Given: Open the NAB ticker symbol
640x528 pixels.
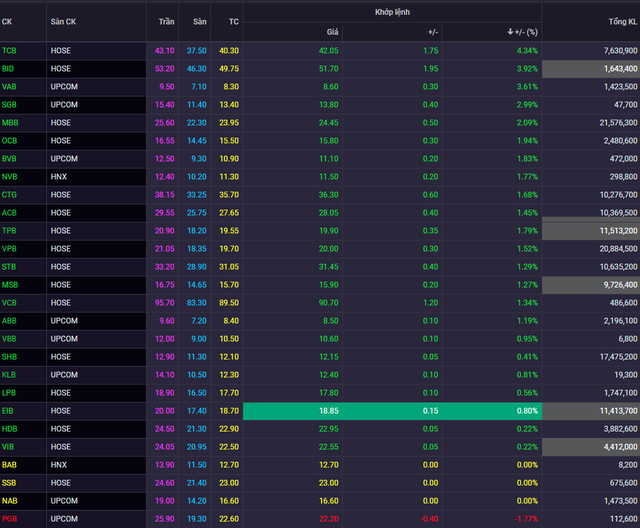Looking at the screenshot, I should pyautogui.click(x=9, y=501).
